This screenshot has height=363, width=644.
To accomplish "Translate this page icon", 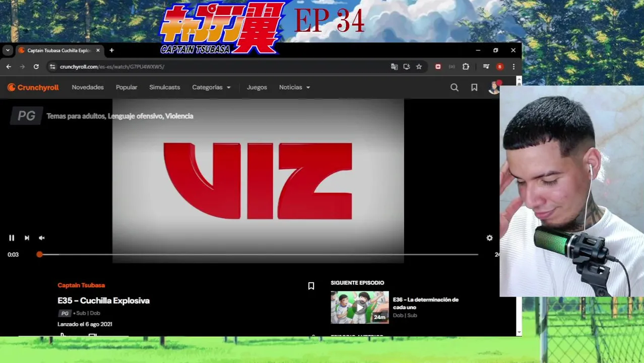I will (x=395, y=67).
